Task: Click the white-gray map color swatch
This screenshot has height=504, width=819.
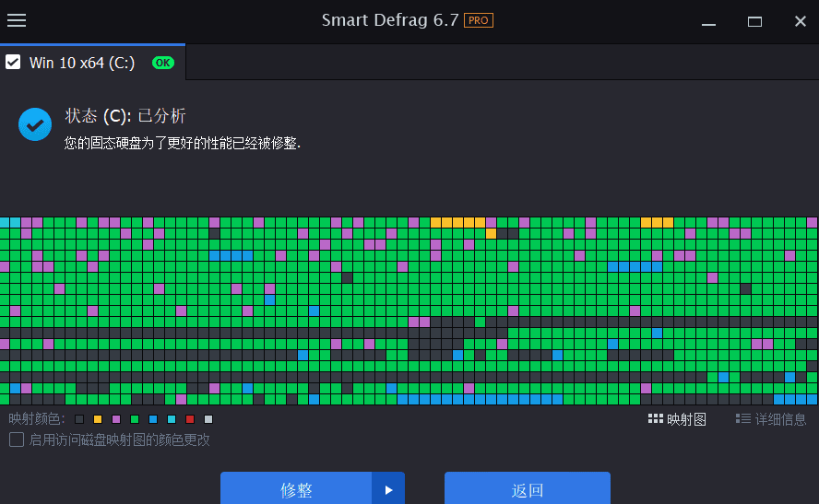Action: coord(208,419)
